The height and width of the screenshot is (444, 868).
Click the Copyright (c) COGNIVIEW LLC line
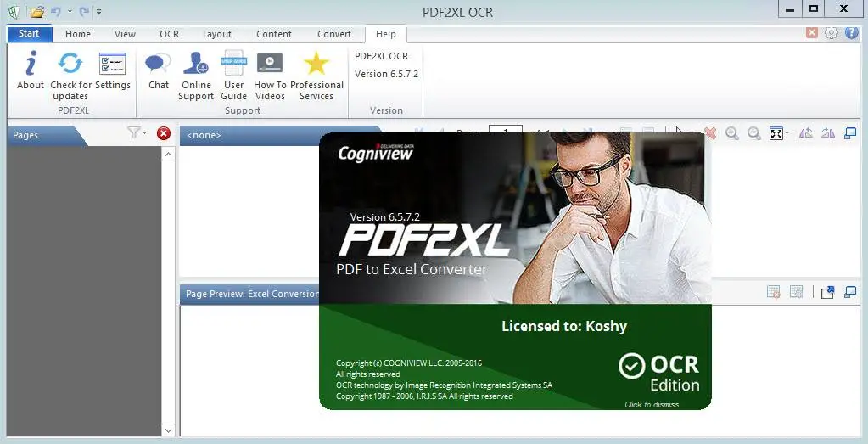[x=409, y=363]
